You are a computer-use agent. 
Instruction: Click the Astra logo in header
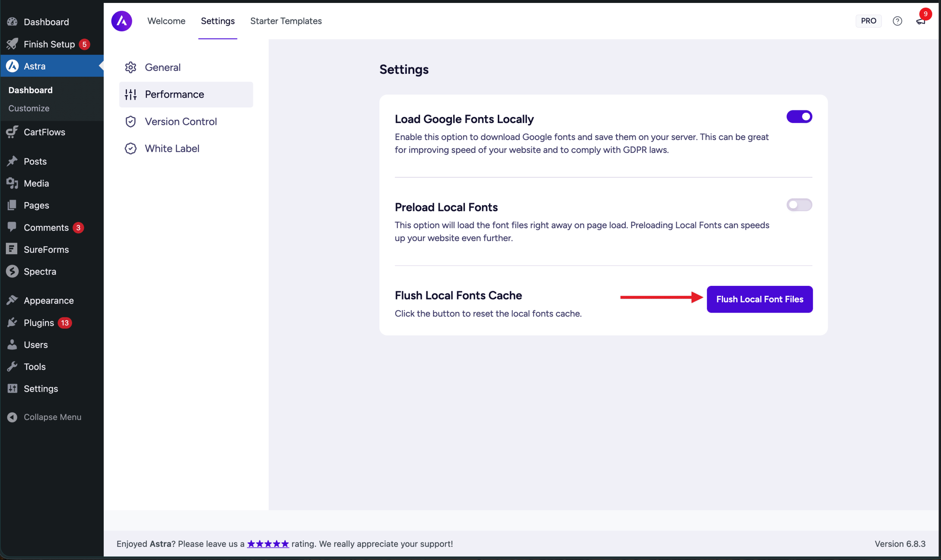[122, 21]
